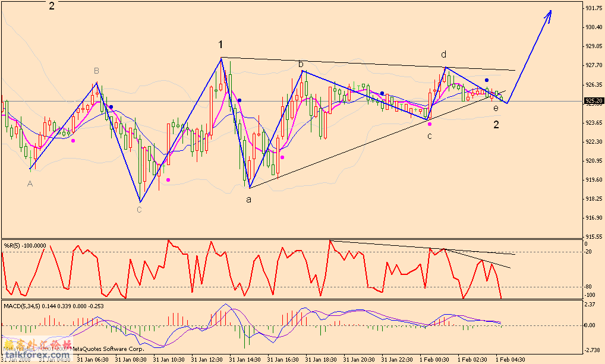Select the blue dot above wave e

486,80
